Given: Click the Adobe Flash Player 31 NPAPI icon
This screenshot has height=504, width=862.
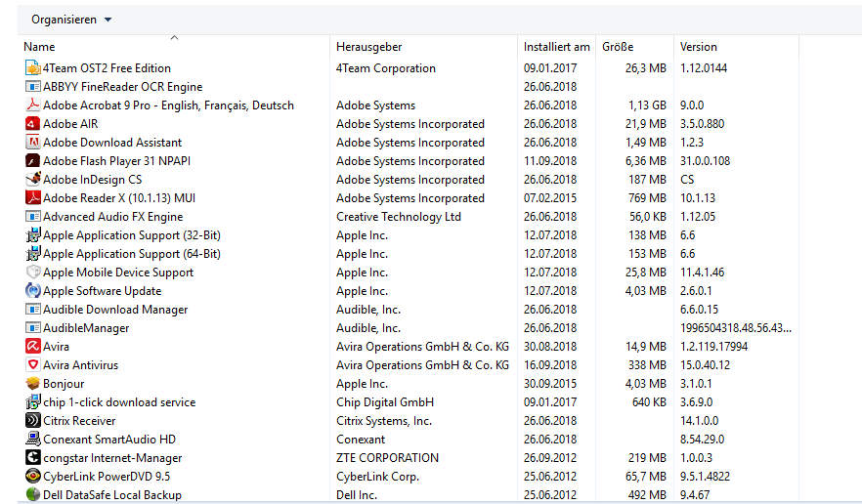Looking at the screenshot, I should pos(33,161).
